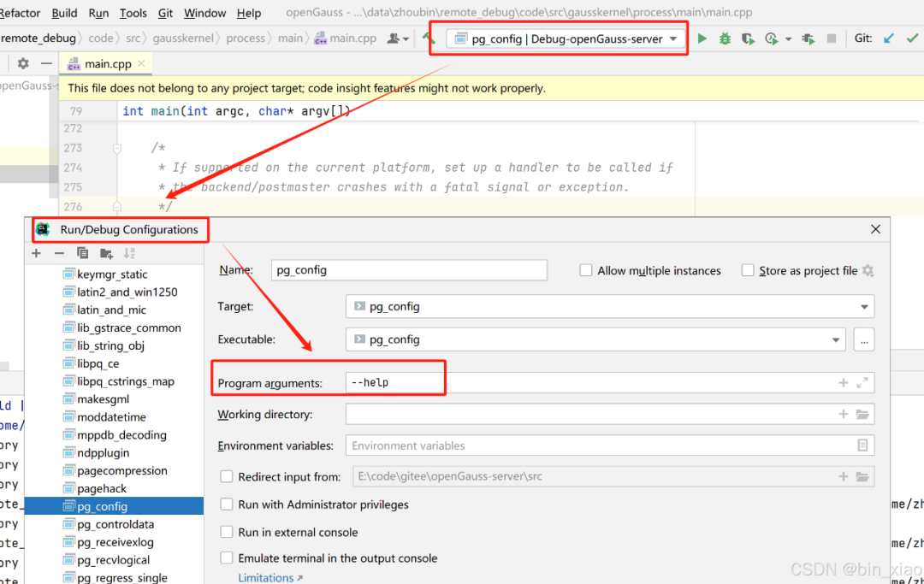Insert macro plus icon in Program arguments

tap(844, 383)
